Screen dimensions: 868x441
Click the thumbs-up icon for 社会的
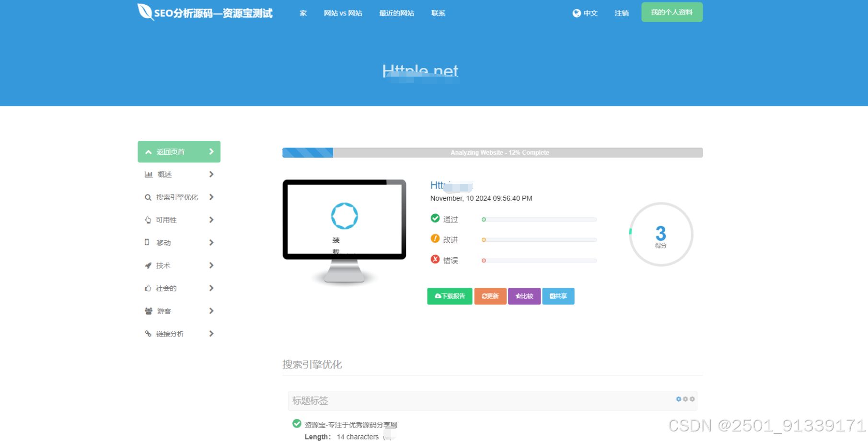pos(148,288)
